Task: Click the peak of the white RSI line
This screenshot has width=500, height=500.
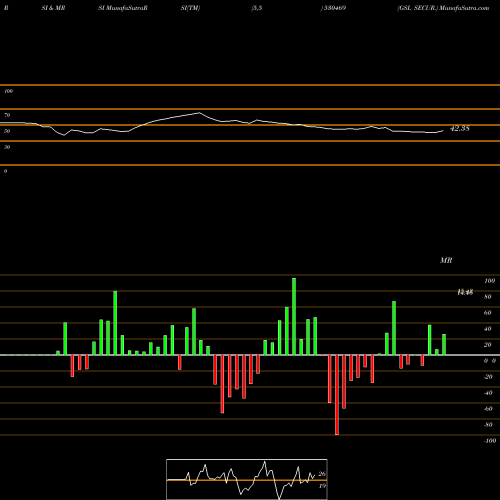Action: (x=199, y=113)
